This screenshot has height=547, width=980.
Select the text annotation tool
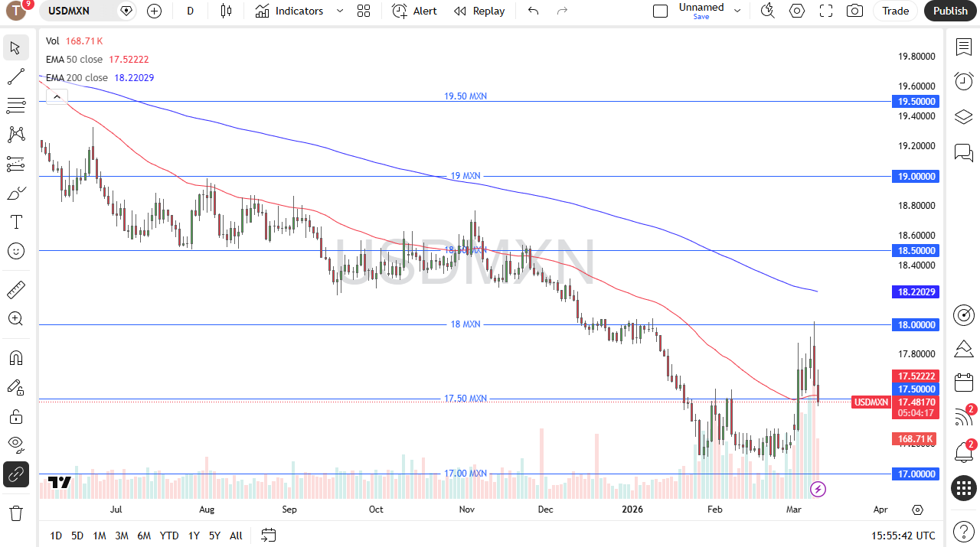[15, 222]
